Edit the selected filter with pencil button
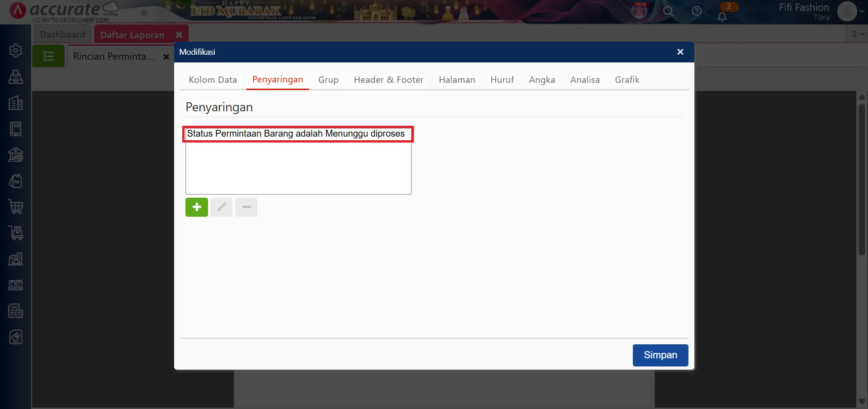 pyautogui.click(x=222, y=207)
